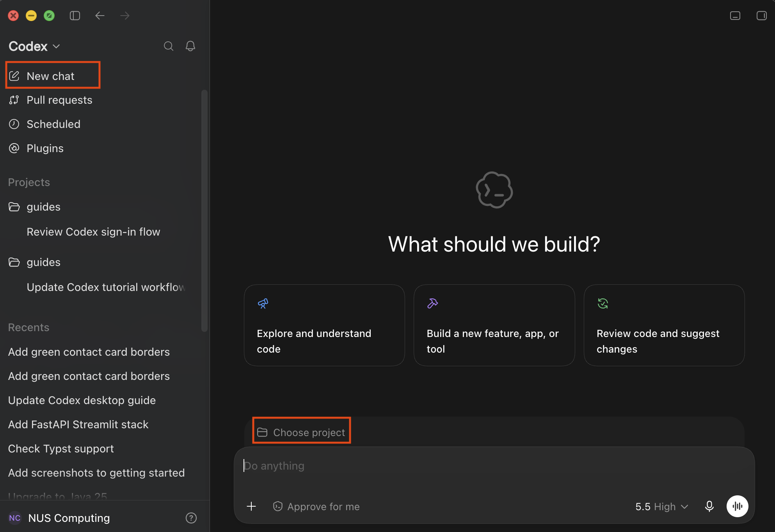Open Check Typst support chat
This screenshot has height=532, width=775.
pyautogui.click(x=61, y=449)
